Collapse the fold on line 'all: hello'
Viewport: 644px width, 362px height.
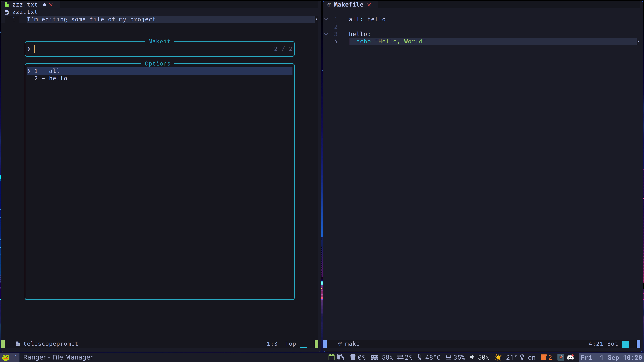point(326,19)
